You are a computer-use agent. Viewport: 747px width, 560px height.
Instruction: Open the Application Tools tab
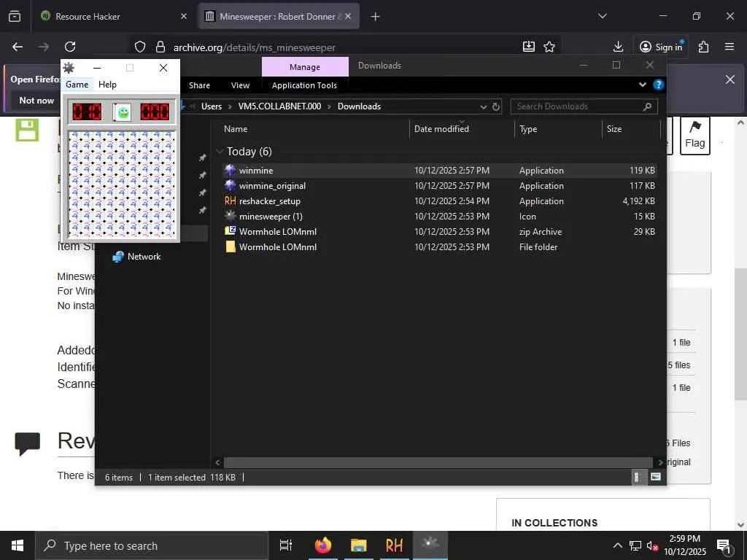point(304,85)
